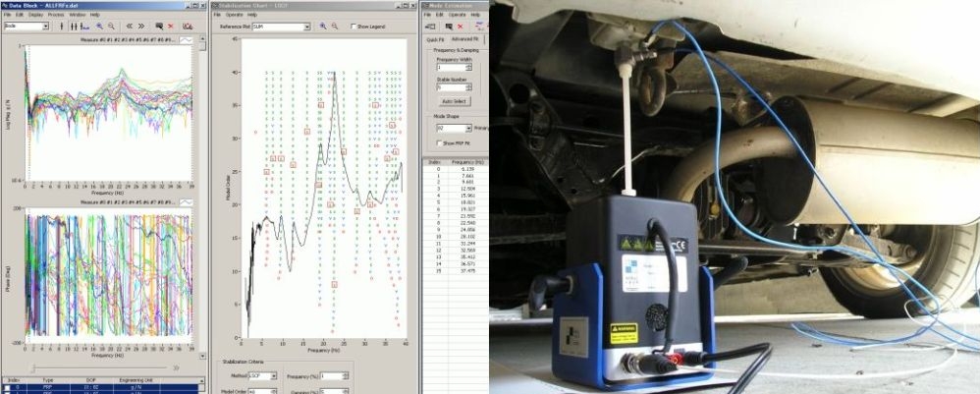Open Display menu in Data Block window

(x=35, y=15)
